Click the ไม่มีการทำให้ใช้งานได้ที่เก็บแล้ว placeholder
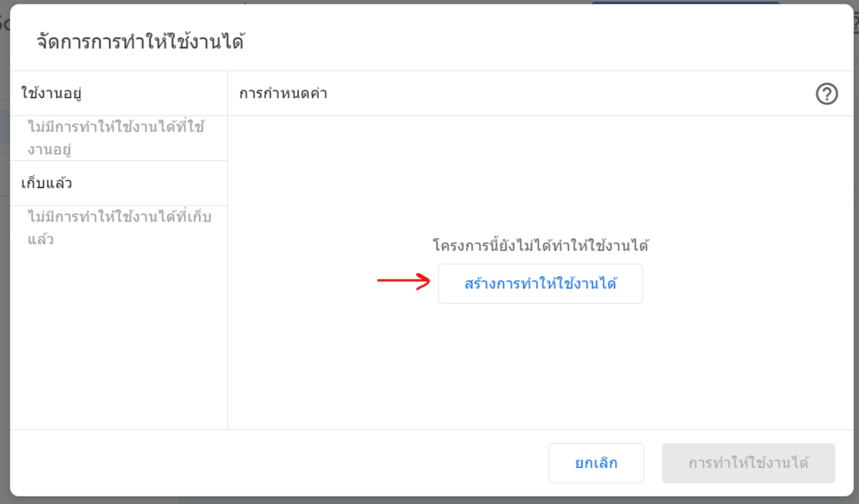The width and height of the screenshot is (859, 504). (119, 228)
